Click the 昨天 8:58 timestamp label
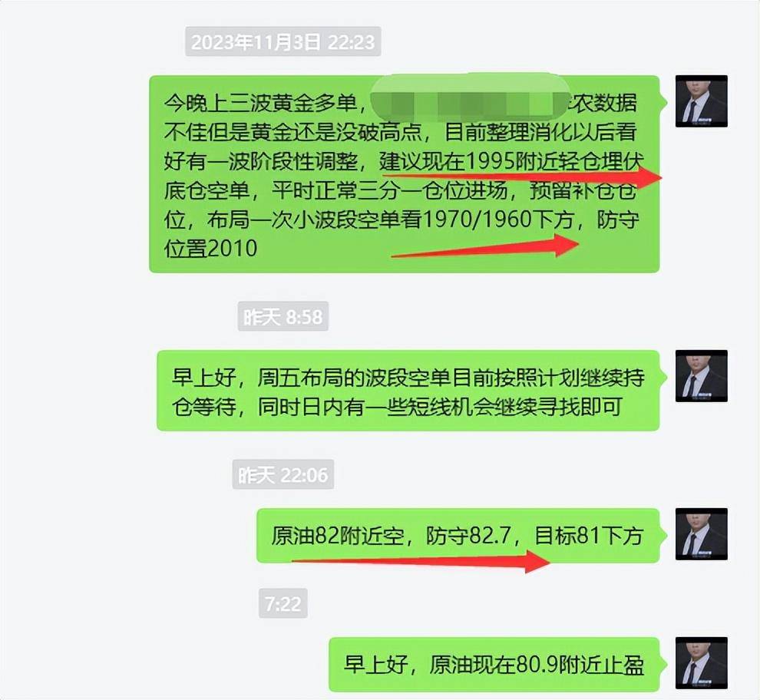 click(283, 316)
